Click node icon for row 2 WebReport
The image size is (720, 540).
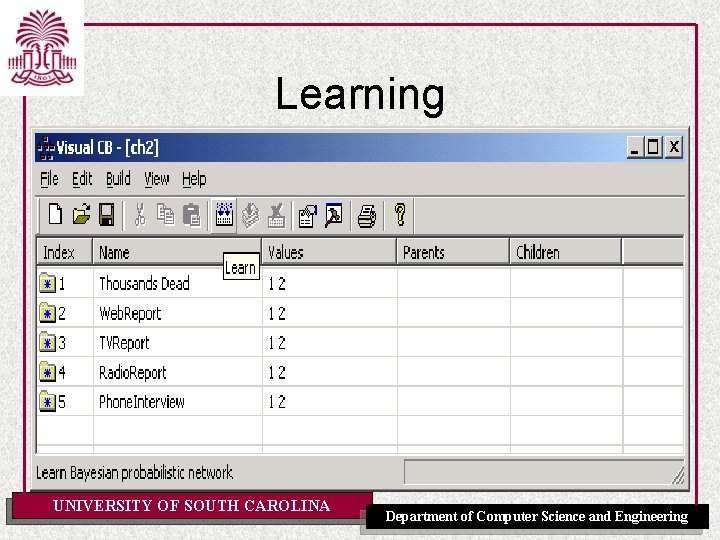pyautogui.click(x=47, y=313)
